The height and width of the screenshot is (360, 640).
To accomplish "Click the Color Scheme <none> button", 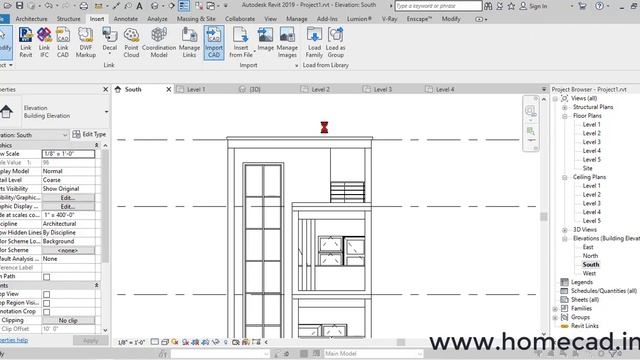I will [68, 250].
